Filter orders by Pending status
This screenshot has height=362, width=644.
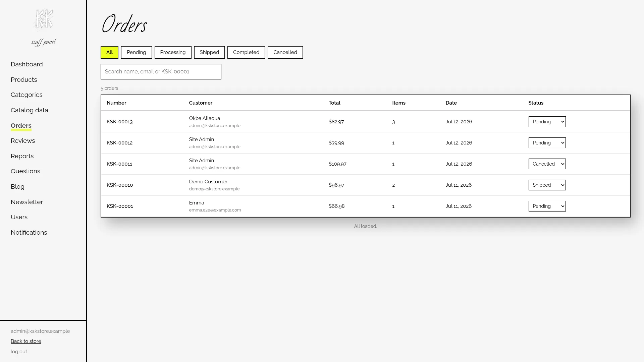(136, 52)
